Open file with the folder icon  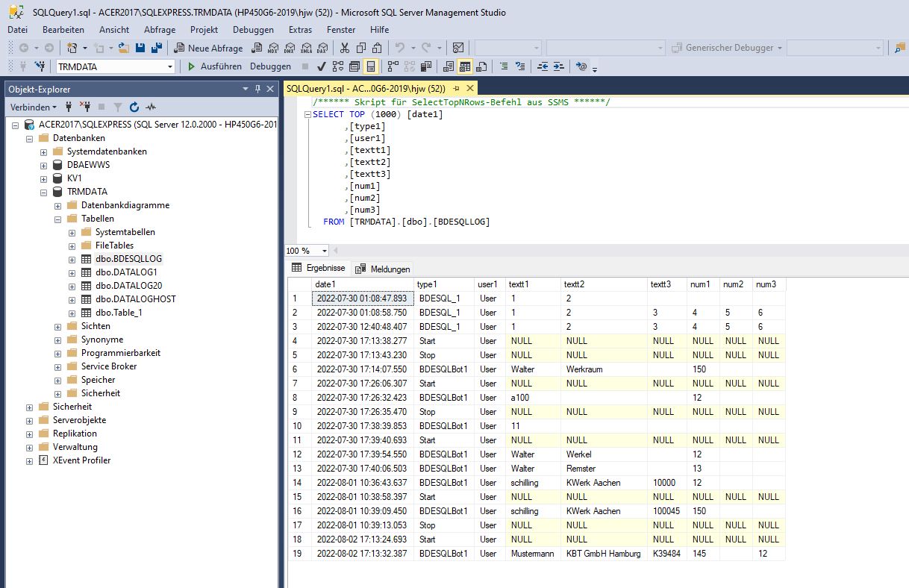[124, 48]
